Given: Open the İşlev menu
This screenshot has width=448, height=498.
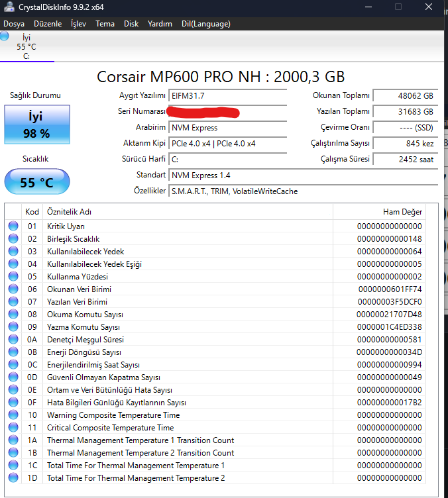Looking at the screenshot, I should [78, 24].
